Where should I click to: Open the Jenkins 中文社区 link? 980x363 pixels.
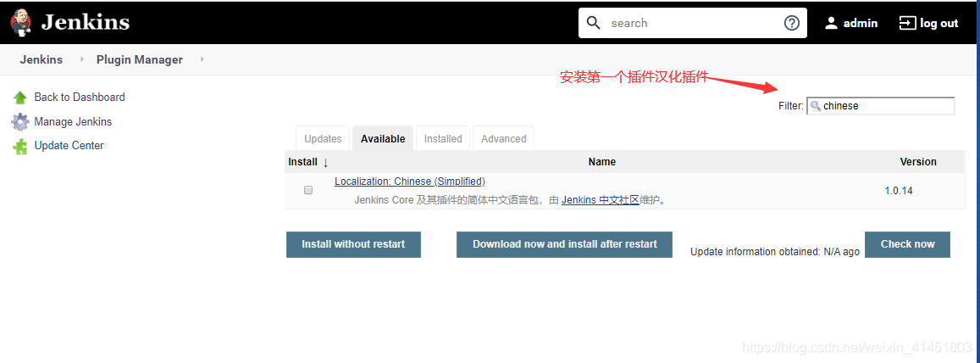(600, 200)
